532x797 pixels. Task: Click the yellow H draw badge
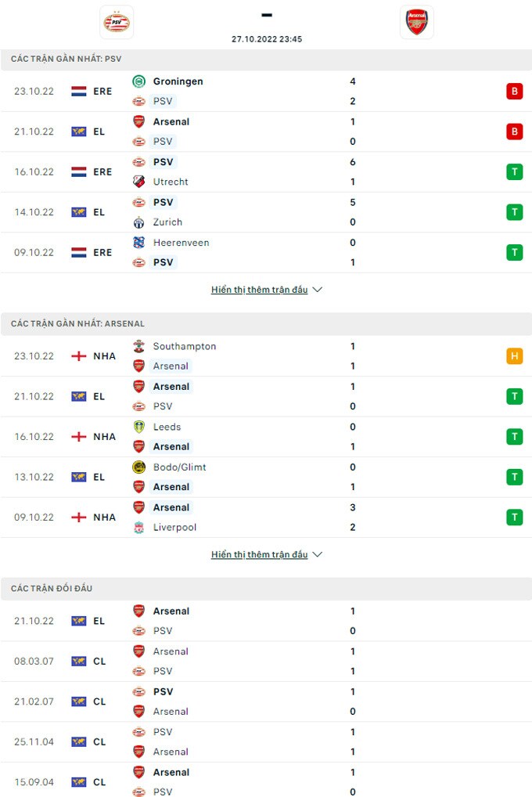pos(514,356)
